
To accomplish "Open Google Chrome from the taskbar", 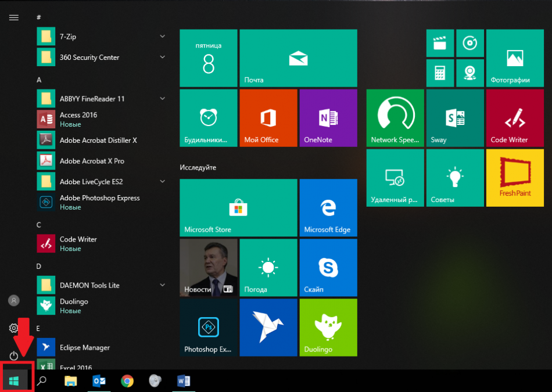I will tap(127, 381).
